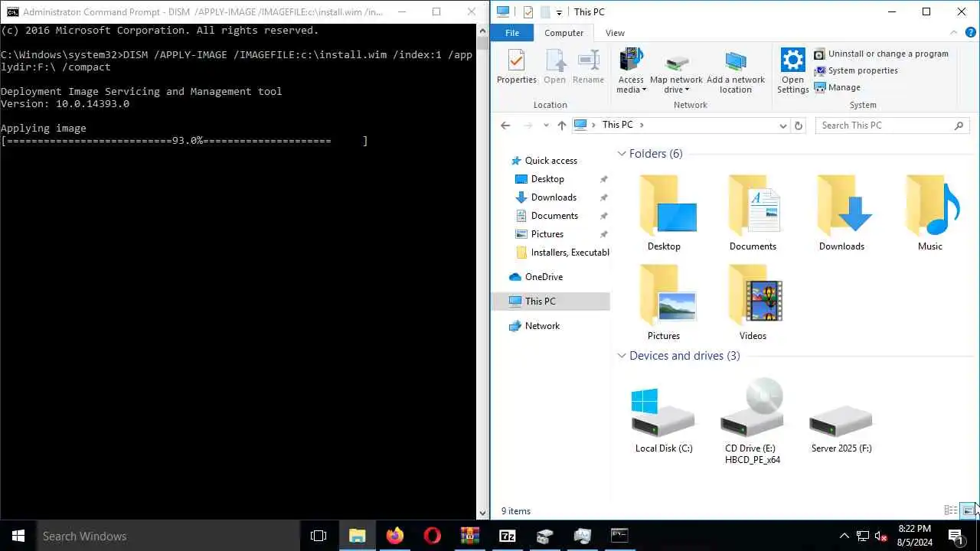
Task: Open the Windows Start menu
Action: (x=18, y=536)
